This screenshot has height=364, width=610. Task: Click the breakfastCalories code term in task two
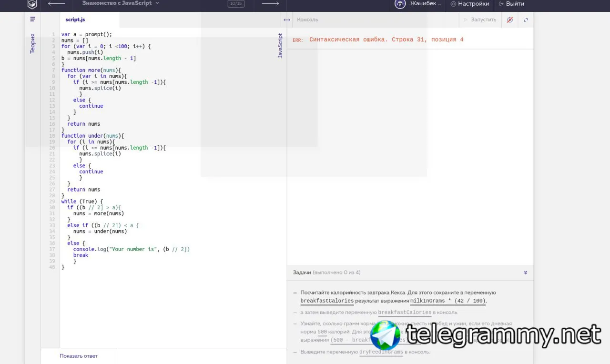[x=405, y=313]
